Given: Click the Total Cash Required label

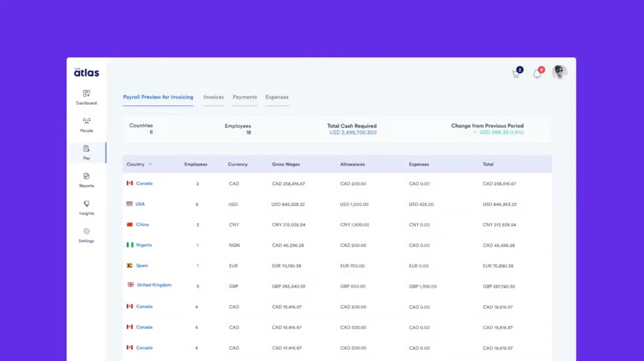Looking at the screenshot, I should (352, 126).
